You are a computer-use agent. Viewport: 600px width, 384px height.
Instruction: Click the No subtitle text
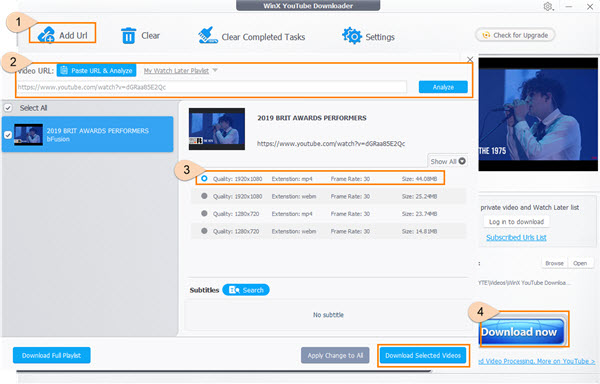(328, 315)
